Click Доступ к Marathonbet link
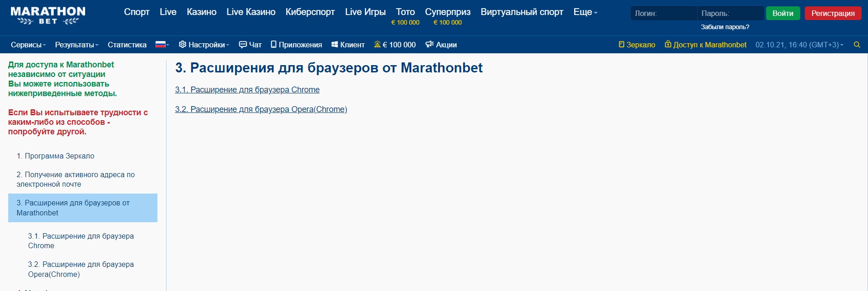 (x=706, y=45)
